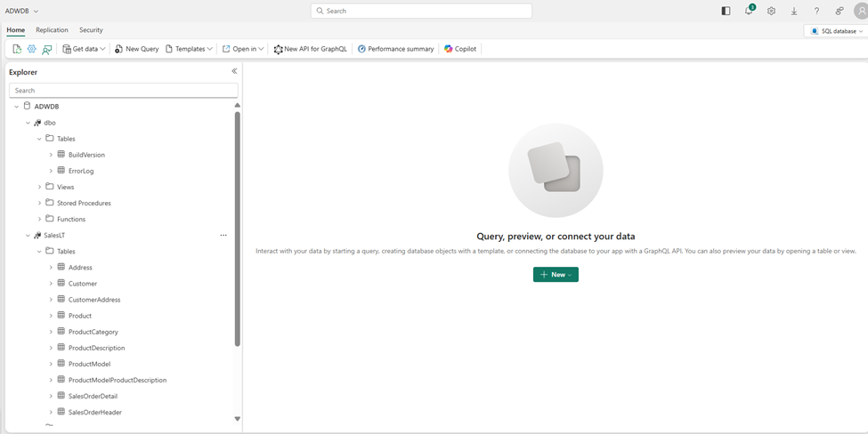The height and width of the screenshot is (434, 868).
Task: Switch to the Replication tab
Action: click(x=52, y=30)
